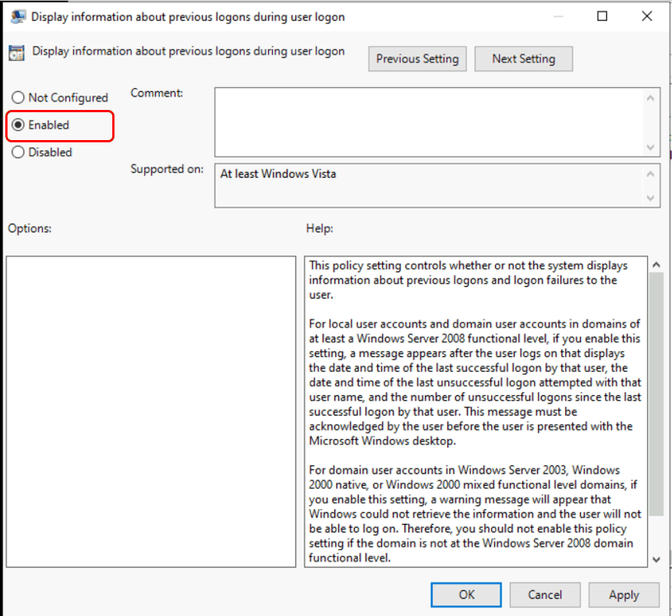Image resolution: width=672 pixels, height=616 pixels.
Task: Click the Help pane scroll down arrow
Action: click(656, 559)
